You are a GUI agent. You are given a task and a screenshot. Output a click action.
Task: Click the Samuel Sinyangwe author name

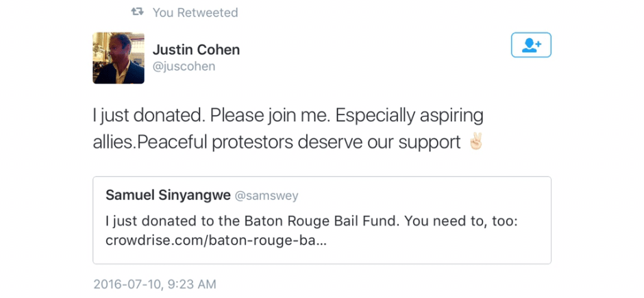(168, 195)
